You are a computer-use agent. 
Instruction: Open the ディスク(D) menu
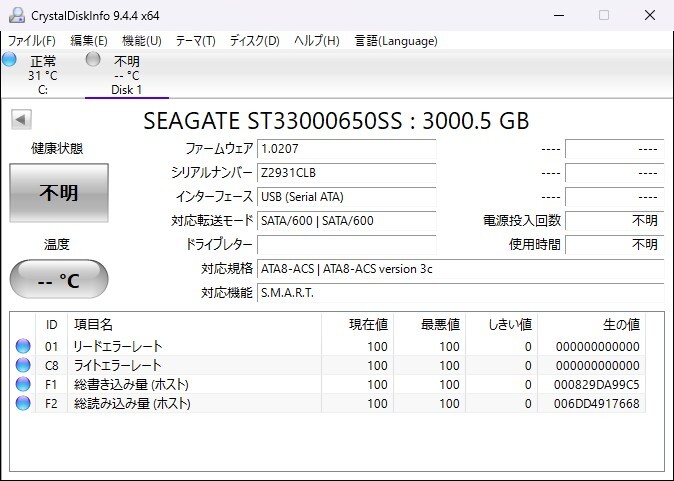[254, 41]
